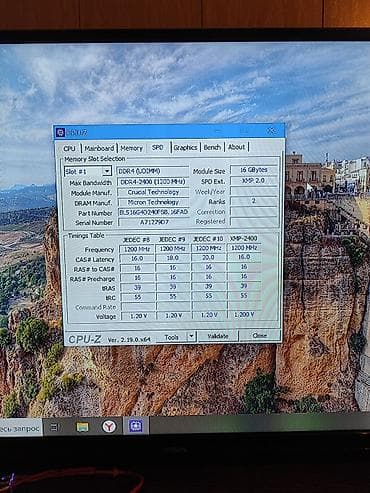Select the SPD tab
Screen dimensions: 370x493
(157, 147)
